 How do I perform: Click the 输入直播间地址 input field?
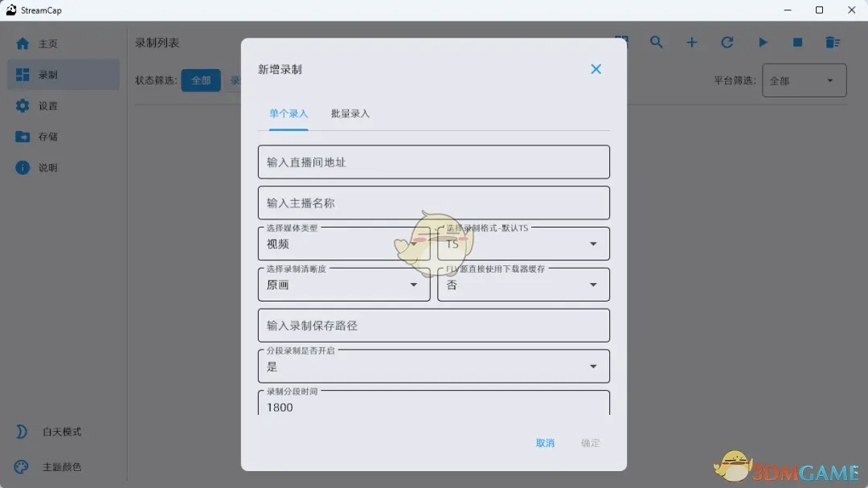433,162
